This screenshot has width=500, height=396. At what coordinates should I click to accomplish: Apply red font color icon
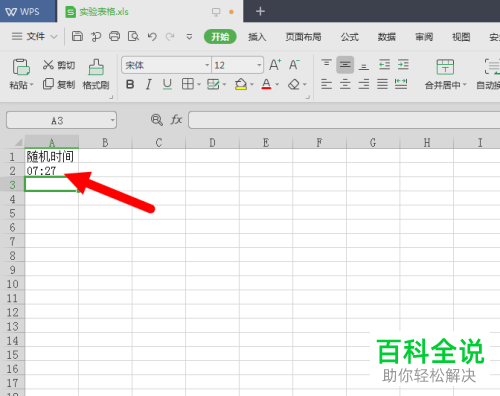(266, 84)
